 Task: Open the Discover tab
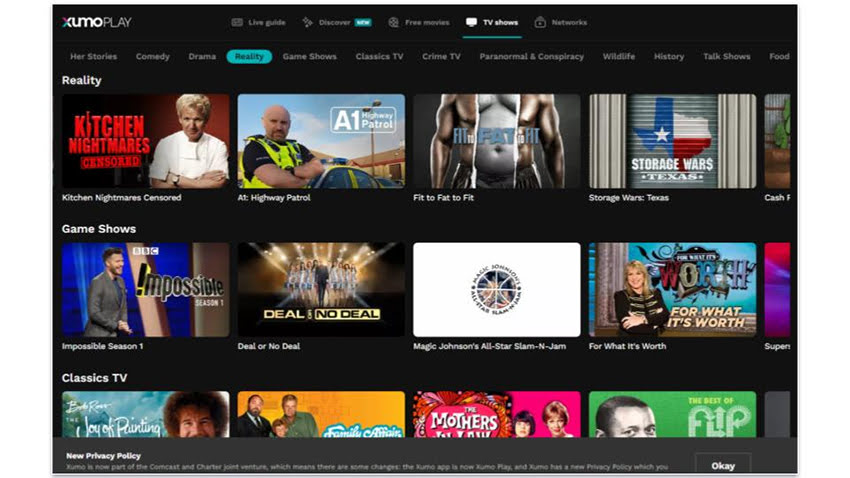tap(337, 22)
